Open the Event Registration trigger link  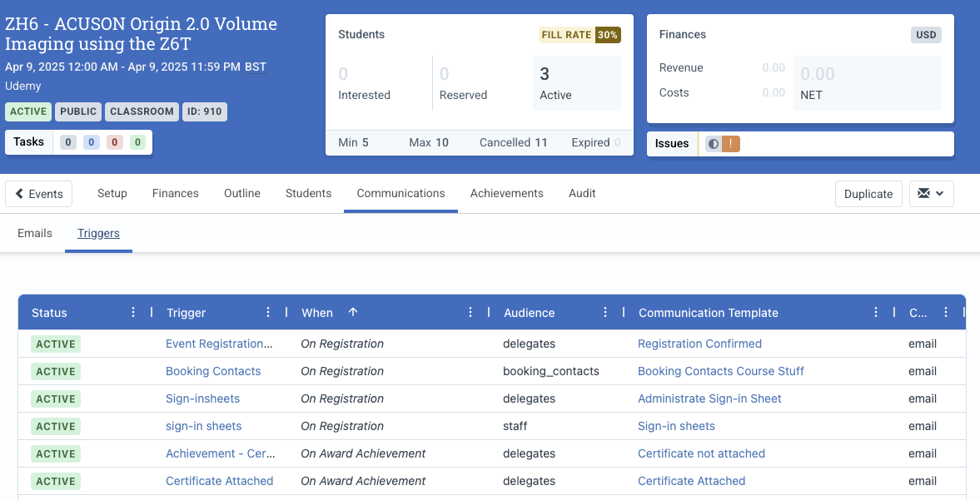click(x=219, y=344)
